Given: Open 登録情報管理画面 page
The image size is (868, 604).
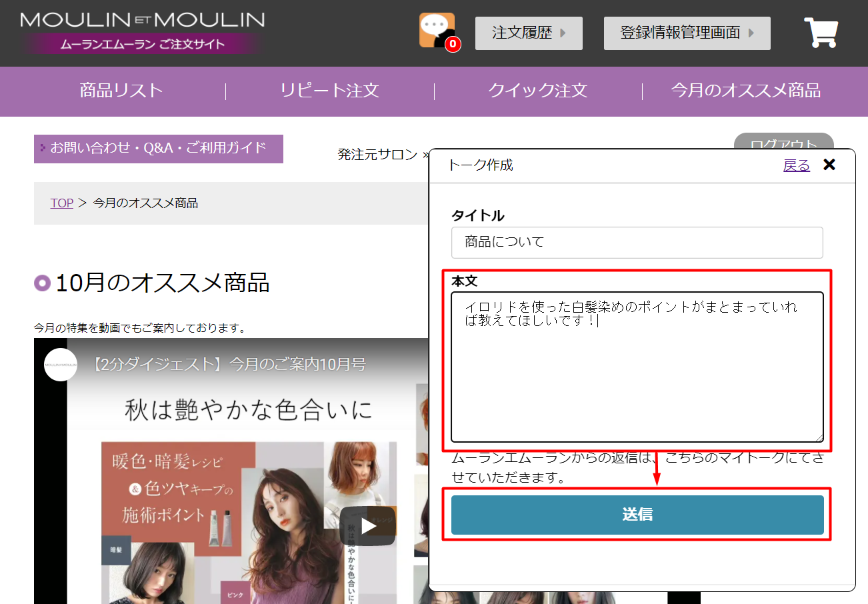Looking at the screenshot, I should coord(687,33).
